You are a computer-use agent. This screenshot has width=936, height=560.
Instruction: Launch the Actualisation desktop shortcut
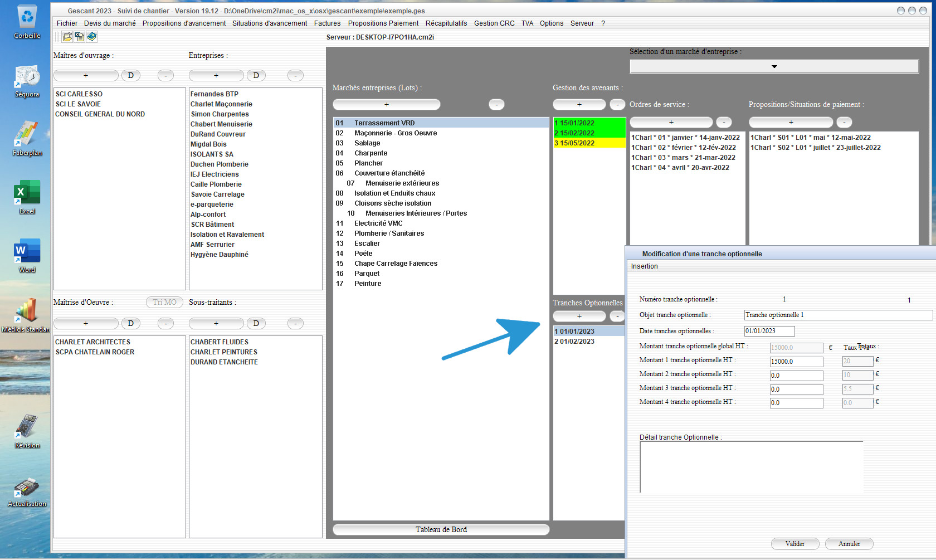click(x=27, y=492)
